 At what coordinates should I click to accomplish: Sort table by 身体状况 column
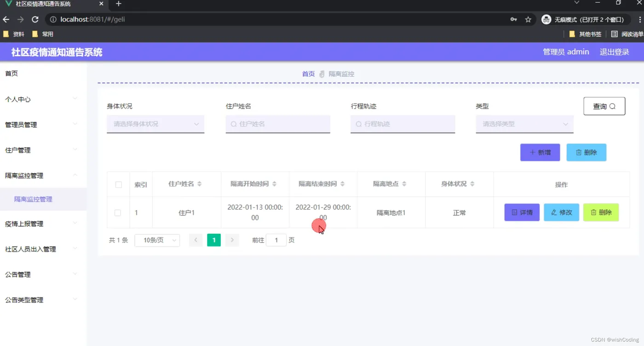(x=472, y=184)
